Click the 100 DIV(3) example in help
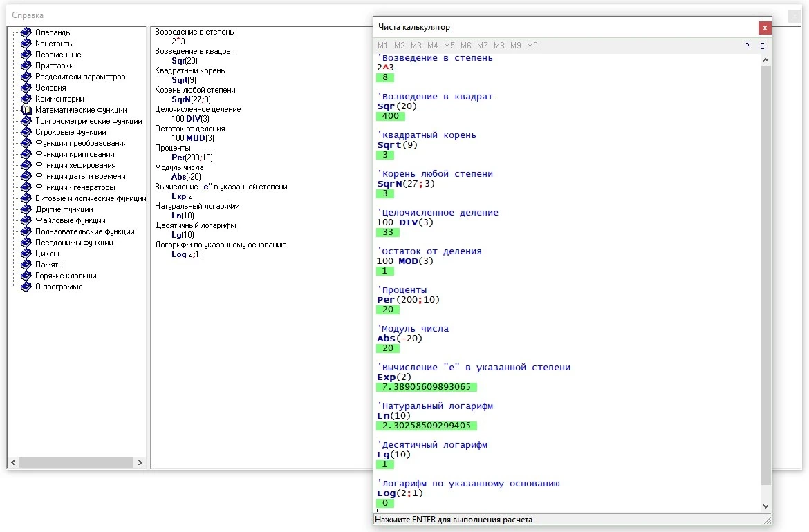Image resolution: width=809 pixels, height=532 pixels. [x=190, y=119]
